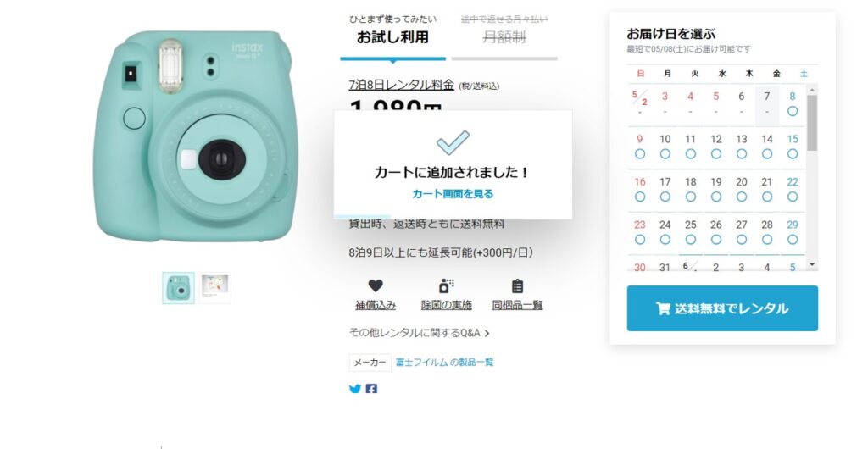Select delivery date 15 availability circle
The width and height of the screenshot is (868, 449).
coord(793,153)
